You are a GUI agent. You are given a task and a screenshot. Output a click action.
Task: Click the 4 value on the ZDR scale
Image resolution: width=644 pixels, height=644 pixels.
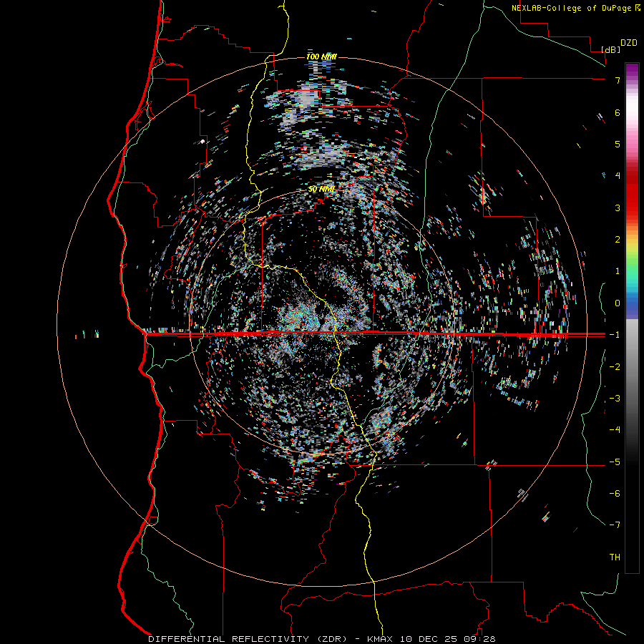(x=618, y=176)
